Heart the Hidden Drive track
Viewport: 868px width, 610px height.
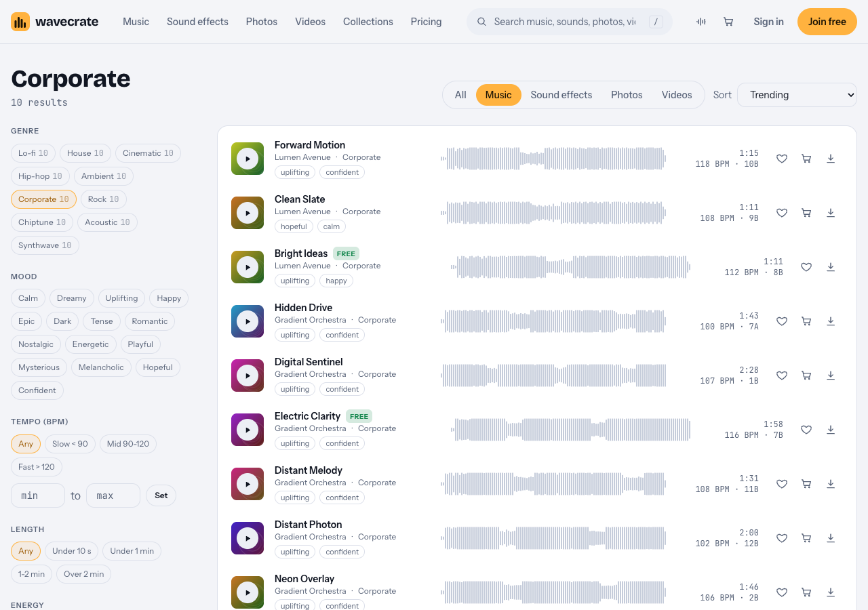(x=782, y=321)
